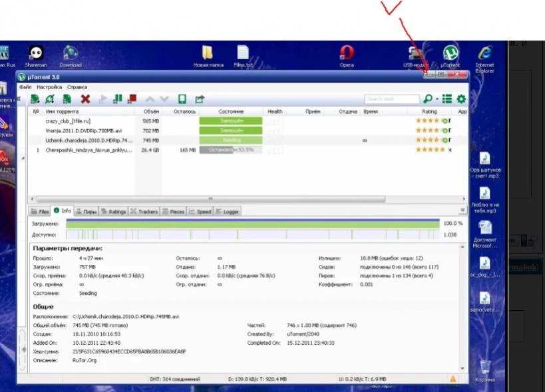Click the torrent list scroll-left arrow
Screen dimensions: 545x392
coord(33,199)
